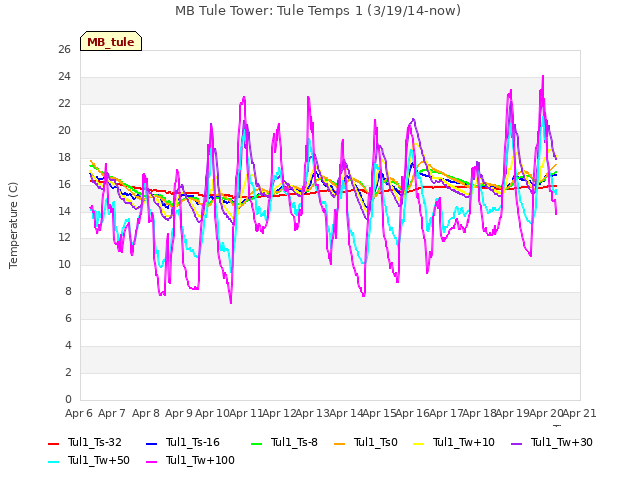Click the Apr 17 x-axis tick label
The height and width of the screenshot is (480, 640).
(446, 413)
